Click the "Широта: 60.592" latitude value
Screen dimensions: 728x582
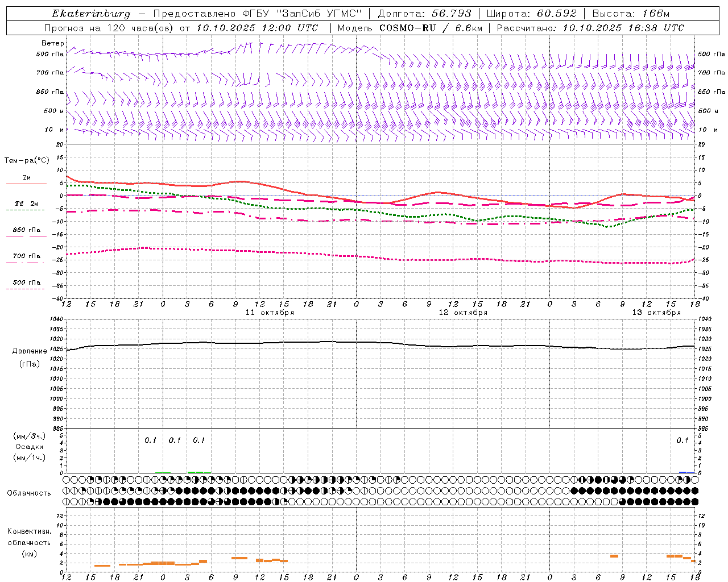pyautogui.click(x=531, y=14)
